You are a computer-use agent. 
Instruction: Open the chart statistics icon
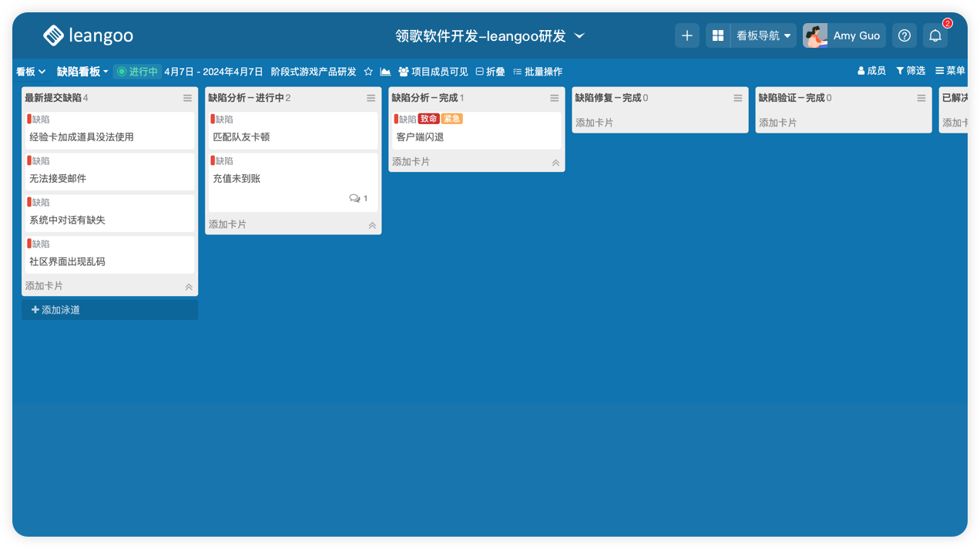385,72
